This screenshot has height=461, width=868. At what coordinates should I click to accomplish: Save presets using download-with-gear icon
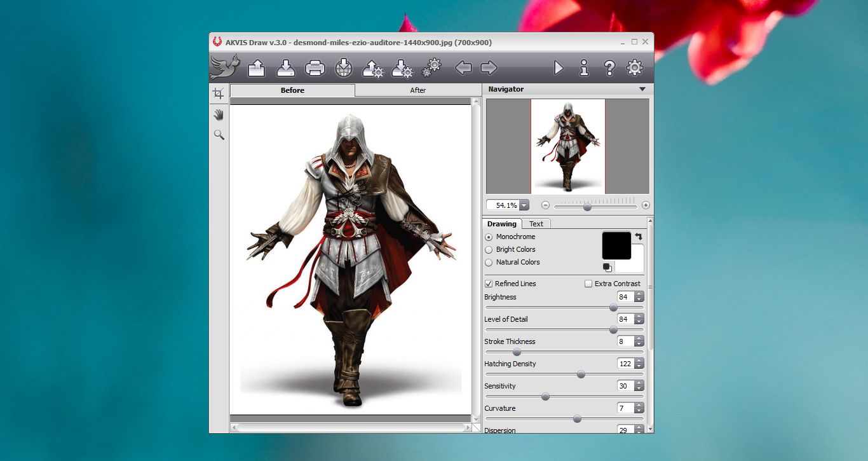402,68
